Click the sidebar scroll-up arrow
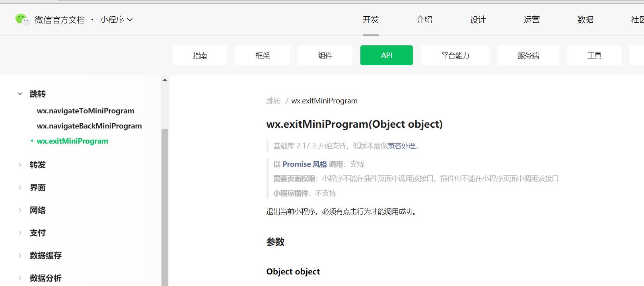The image size is (644, 286). coord(165,80)
